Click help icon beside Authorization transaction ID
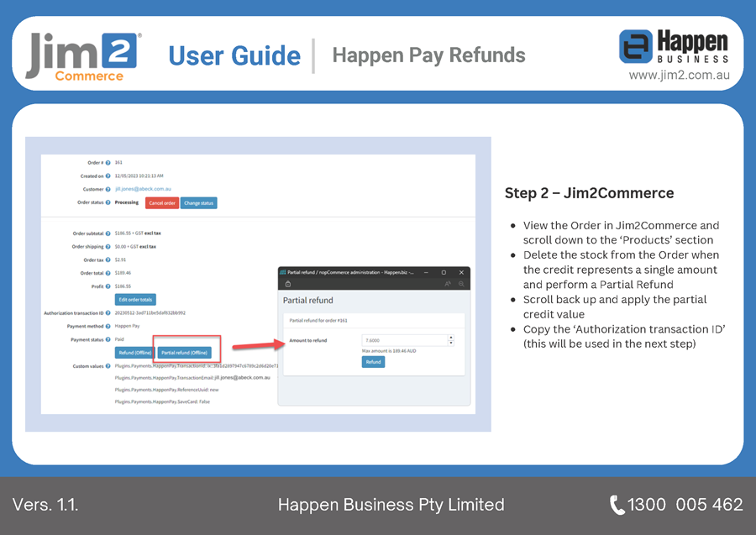756x535 pixels. pyautogui.click(x=108, y=313)
